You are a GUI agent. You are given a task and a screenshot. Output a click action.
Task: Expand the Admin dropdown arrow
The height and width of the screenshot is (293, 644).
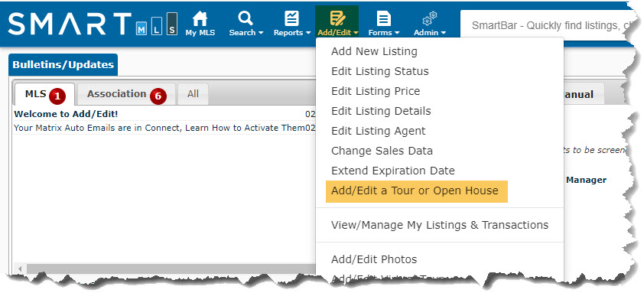(x=443, y=33)
